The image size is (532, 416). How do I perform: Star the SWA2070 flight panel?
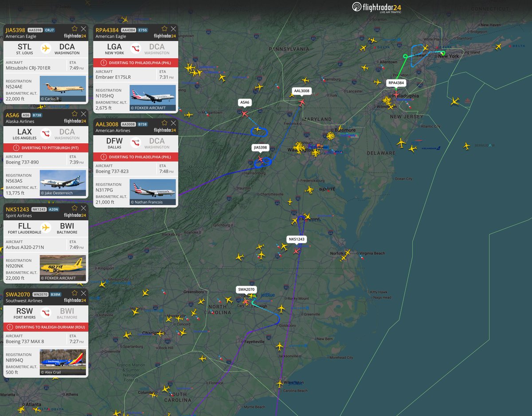[x=75, y=292]
